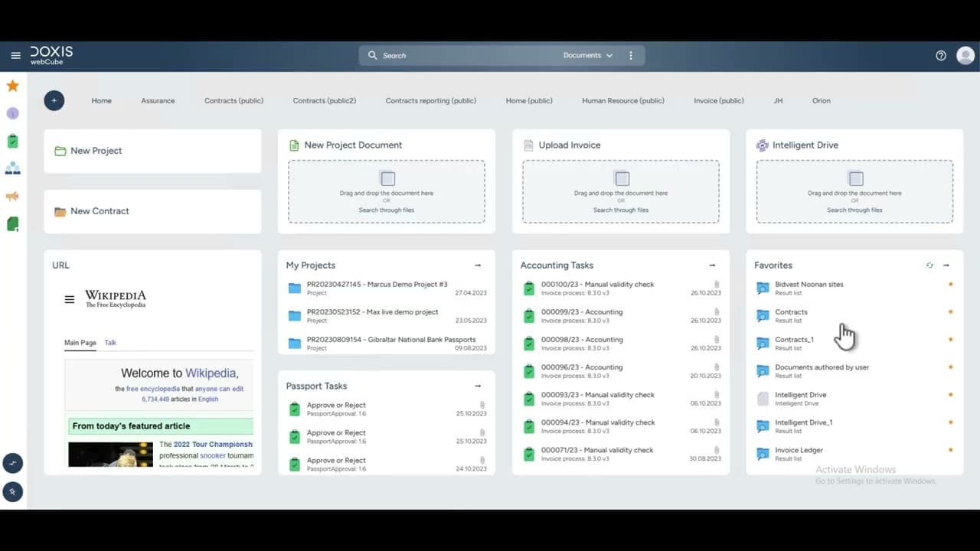Switch to the Home dashboard tab
This screenshot has height=551, width=980.
click(102, 101)
